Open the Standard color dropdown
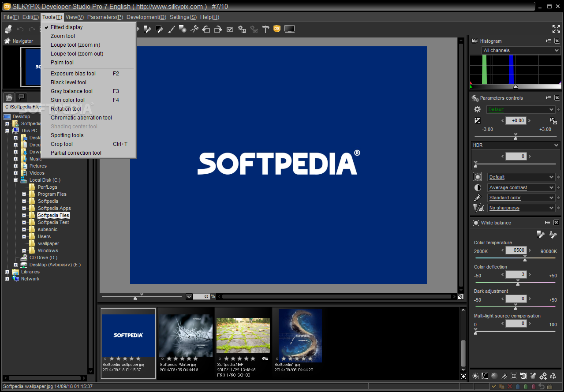 coord(521,198)
